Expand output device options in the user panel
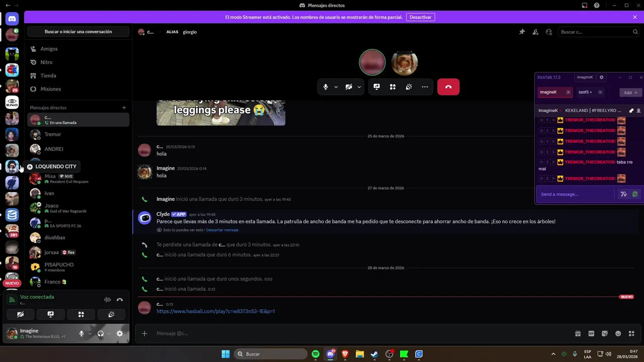The width and height of the screenshot is (644, 362). [x=109, y=333]
